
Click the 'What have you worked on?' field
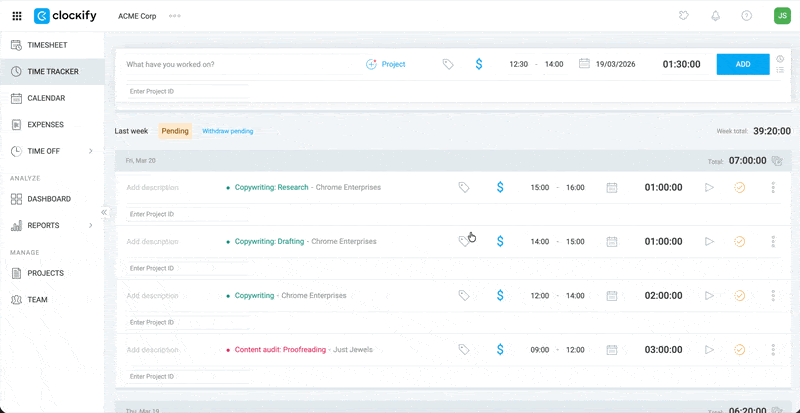(240, 64)
